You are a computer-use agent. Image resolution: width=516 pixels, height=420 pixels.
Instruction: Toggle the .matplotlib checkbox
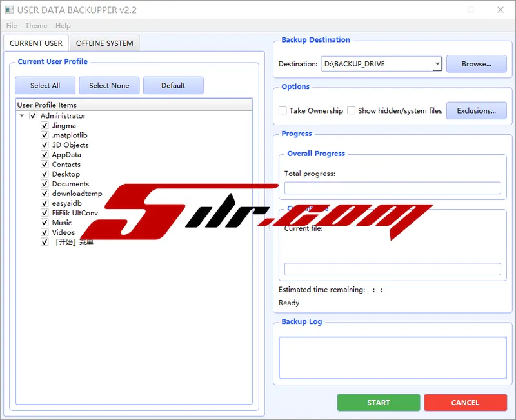(45, 135)
